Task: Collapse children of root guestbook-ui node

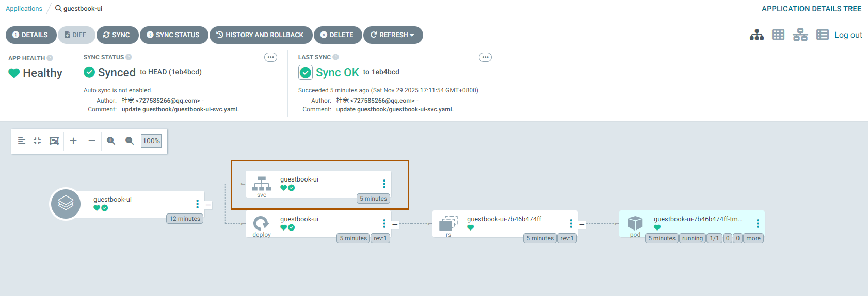Action: (208, 205)
